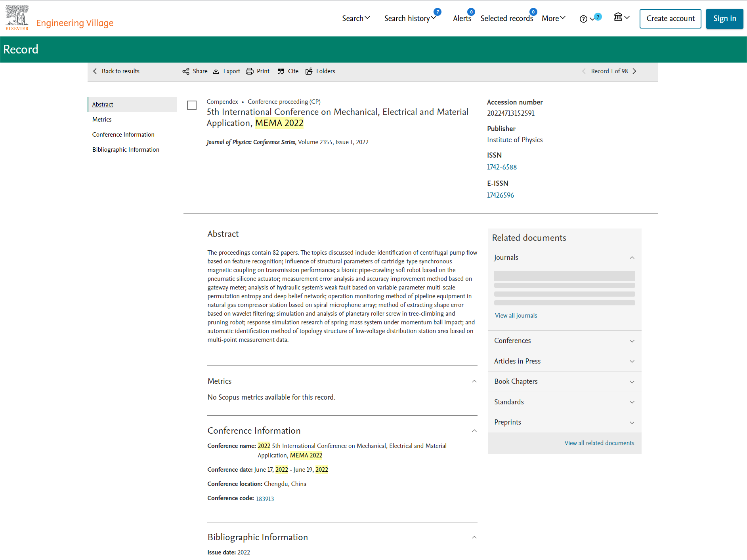
Task: Open the help question-mark icon
Action: tap(583, 19)
